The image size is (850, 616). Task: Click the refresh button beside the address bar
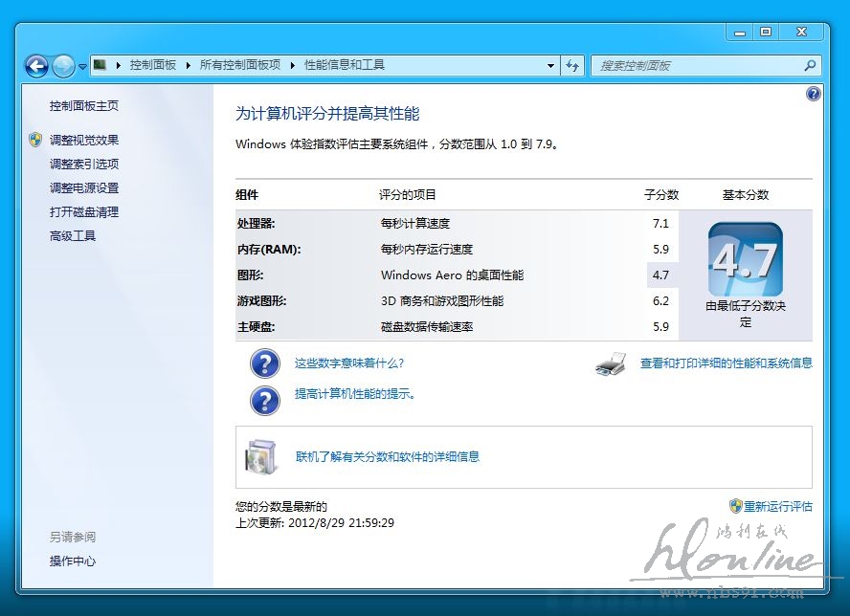[572, 65]
